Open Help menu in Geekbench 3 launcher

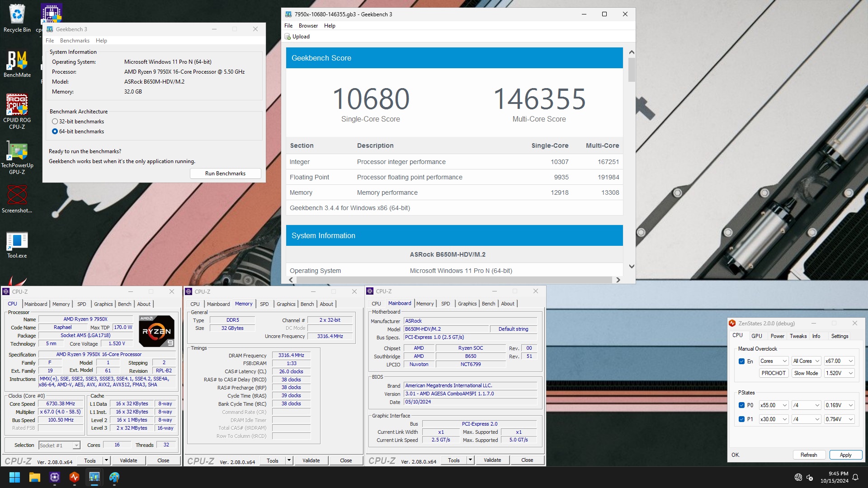pyautogui.click(x=101, y=41)
